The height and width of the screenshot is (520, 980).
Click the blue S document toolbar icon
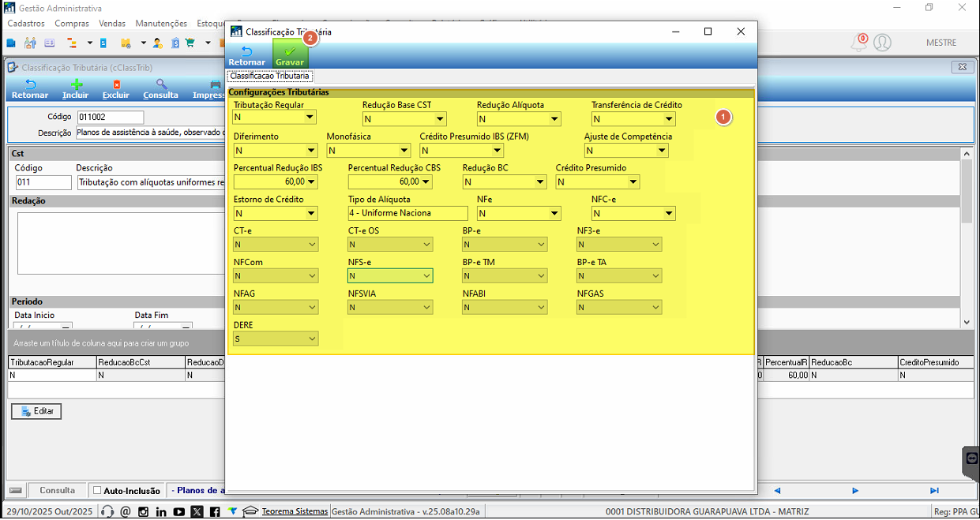pos(103,43)
